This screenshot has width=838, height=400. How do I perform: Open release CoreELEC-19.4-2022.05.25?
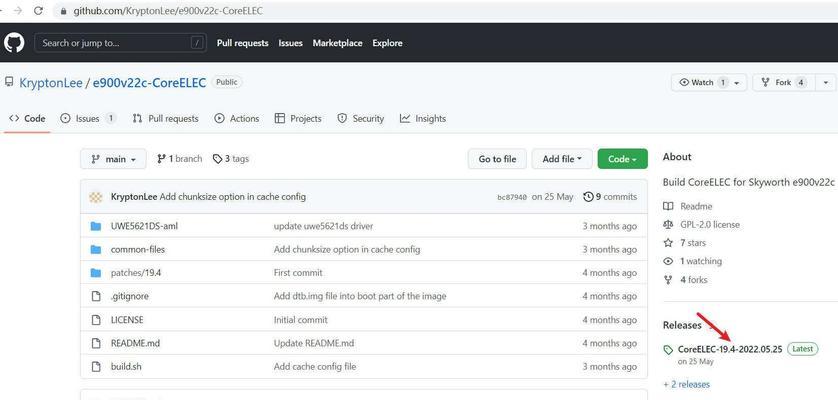click(x=730, y=349)
